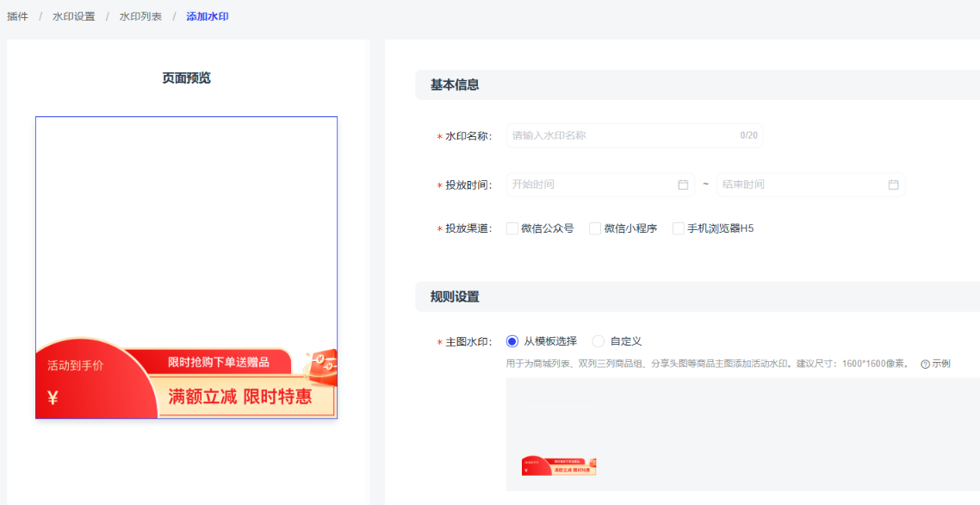Open 水印列表 breadcrumb link
This screenshot has height=505, width=980.
[x=140, y=16]
